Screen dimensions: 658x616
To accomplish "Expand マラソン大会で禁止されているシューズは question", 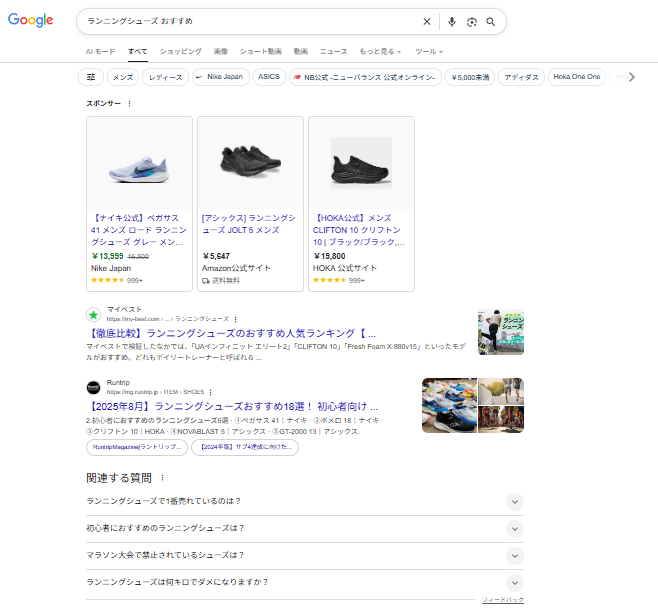I will point(514,555).
